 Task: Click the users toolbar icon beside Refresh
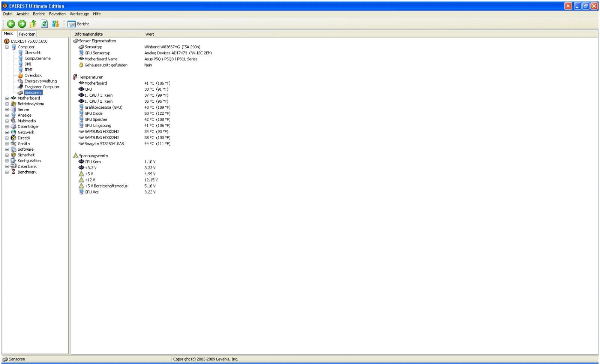pos(55,24)
